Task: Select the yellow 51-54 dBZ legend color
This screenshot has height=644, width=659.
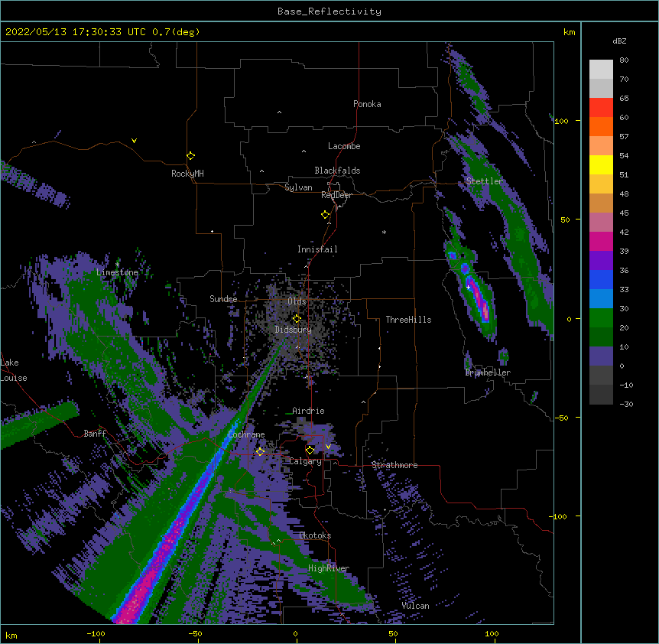Action: [601, 164]
